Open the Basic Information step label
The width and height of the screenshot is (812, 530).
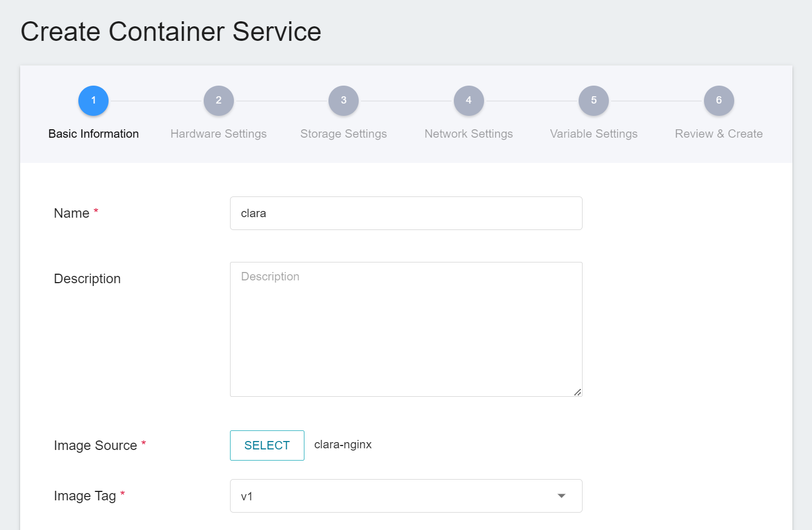93,134
